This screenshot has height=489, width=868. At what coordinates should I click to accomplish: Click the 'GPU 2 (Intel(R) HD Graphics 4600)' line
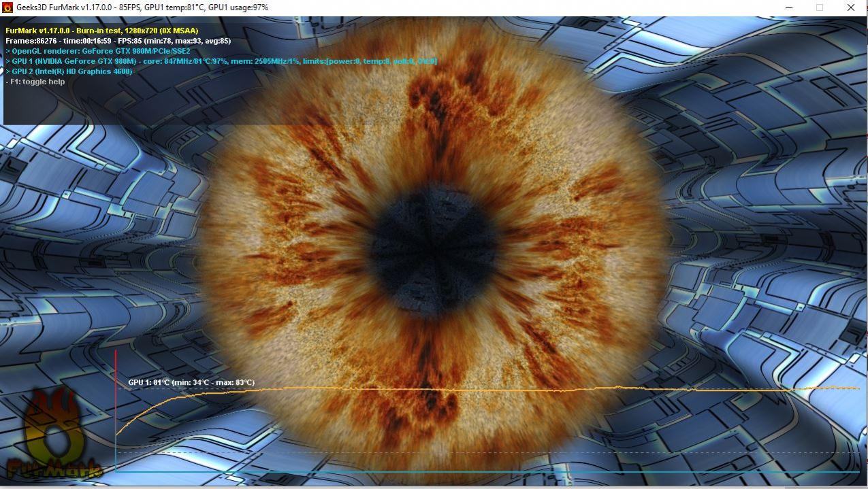pos(69,71)
